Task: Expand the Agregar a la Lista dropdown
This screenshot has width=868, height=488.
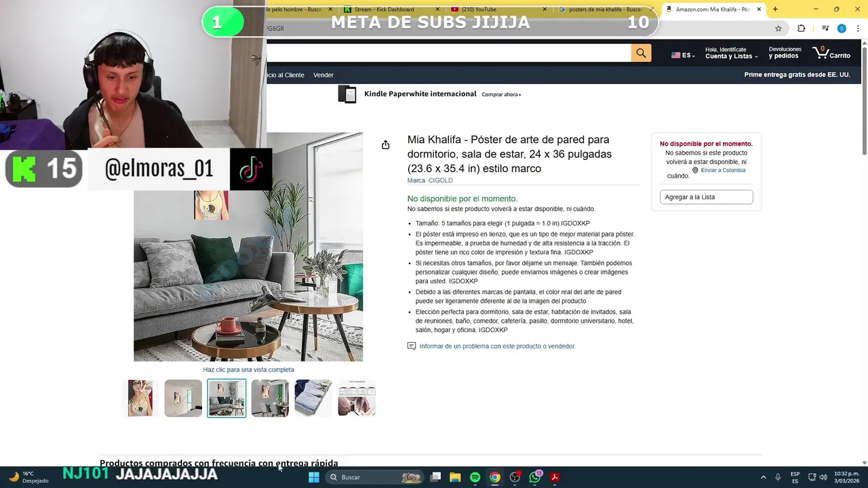Action: tap(706, 197)
